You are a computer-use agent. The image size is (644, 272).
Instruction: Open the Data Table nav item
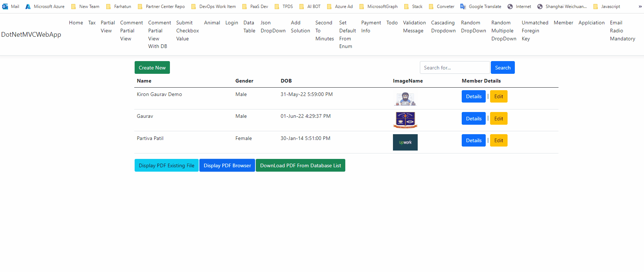coord(249,27)
